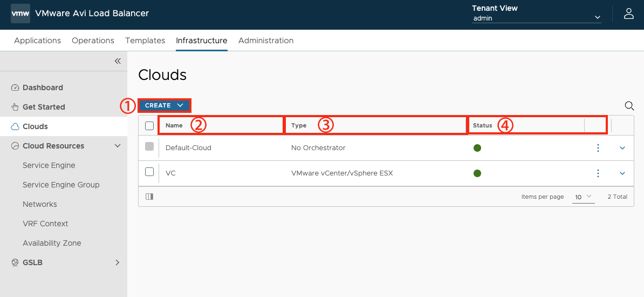Open the Tenant View admin dropdown
This screenshot has width=644, height=297.
(536, 18)
